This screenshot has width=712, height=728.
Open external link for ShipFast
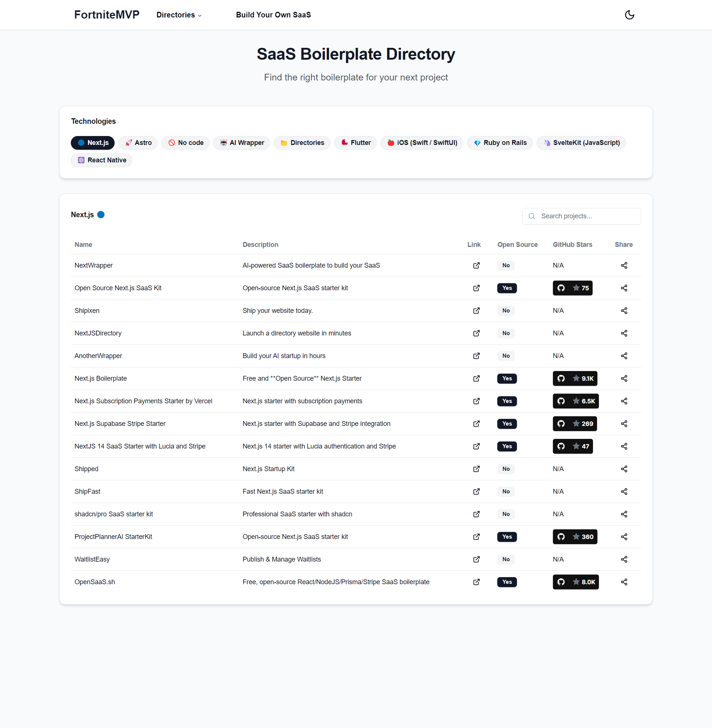[x=477, y=492]
